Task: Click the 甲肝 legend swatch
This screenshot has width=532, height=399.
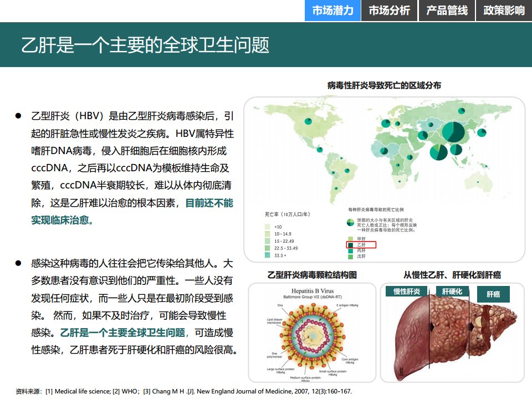Action: 351,239
